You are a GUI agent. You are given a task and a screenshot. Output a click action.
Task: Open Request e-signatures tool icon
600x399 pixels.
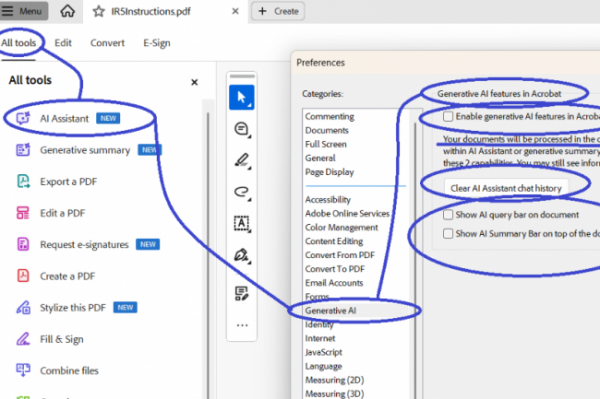click(23, 244)
